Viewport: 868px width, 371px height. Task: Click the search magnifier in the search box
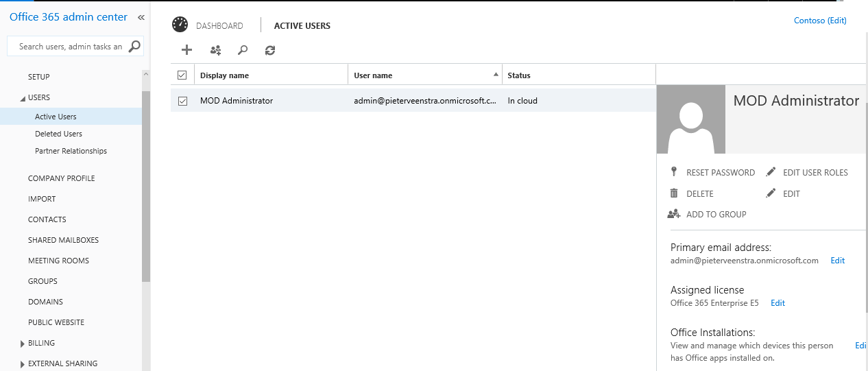[134, 46]
